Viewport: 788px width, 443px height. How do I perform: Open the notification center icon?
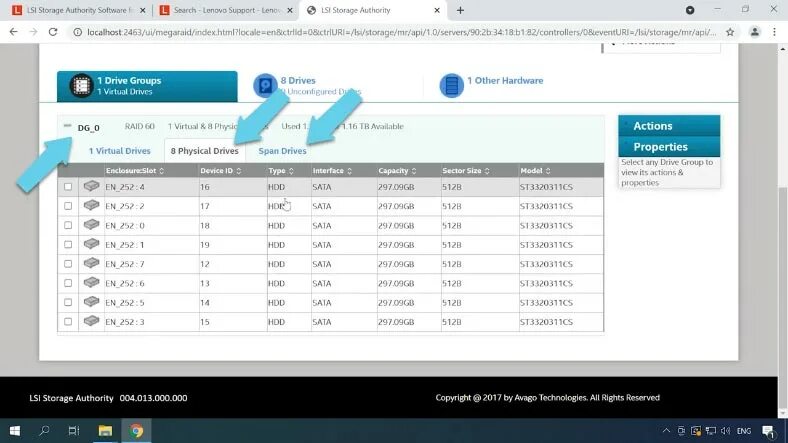click(768, 431)
